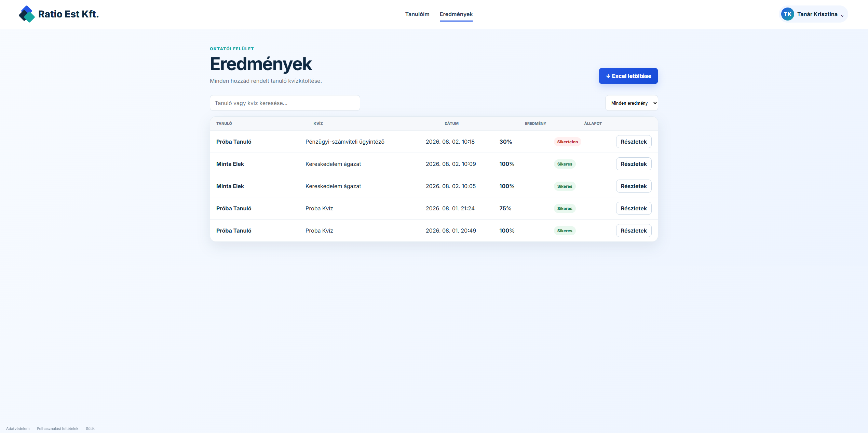Image resolution: width=868 pixels, height=433 pixels.
Task: Click the EREDMÉNY column header
Action: tap(535, 123)
